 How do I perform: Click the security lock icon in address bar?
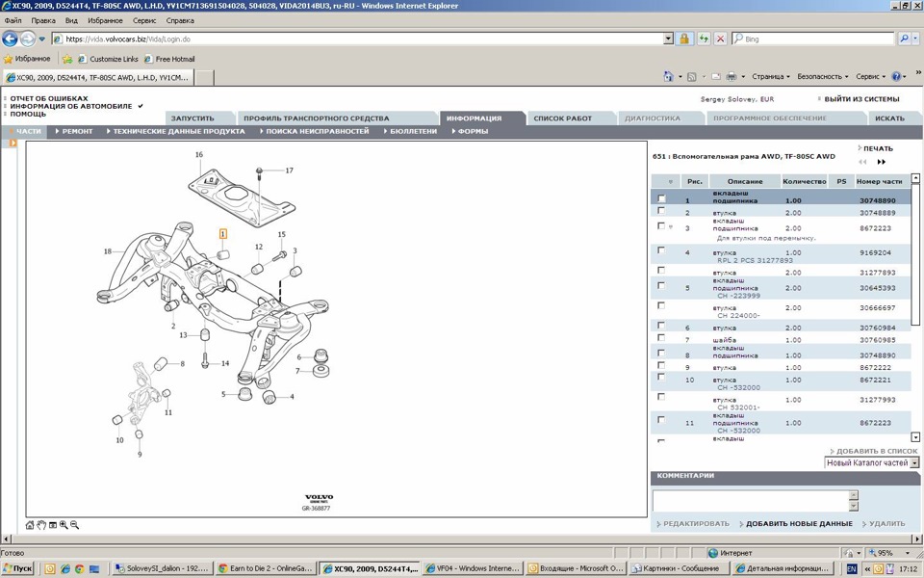(684, 39)
